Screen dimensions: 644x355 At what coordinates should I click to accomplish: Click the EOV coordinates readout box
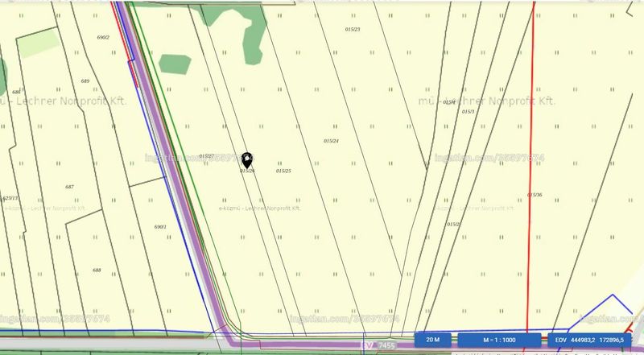tap(589, 340)
